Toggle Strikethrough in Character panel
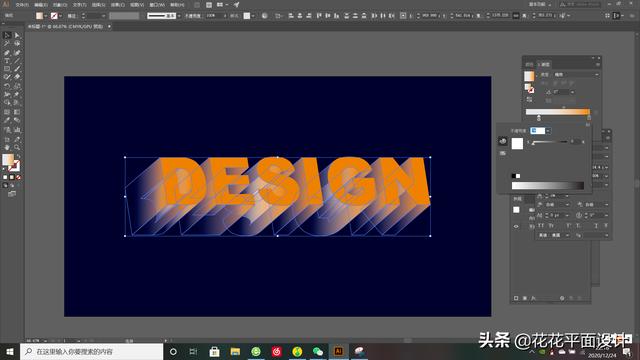 pyautogui.click(x=606, y=225)
